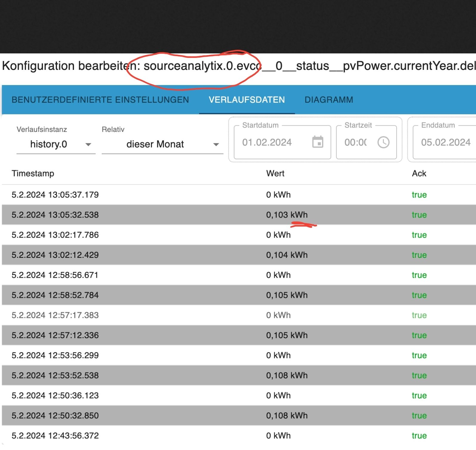Screen dimensions: 476x450
Task: Click 0 kWh in the 12:50:36.123 row
Action: [x=278, y=395]
